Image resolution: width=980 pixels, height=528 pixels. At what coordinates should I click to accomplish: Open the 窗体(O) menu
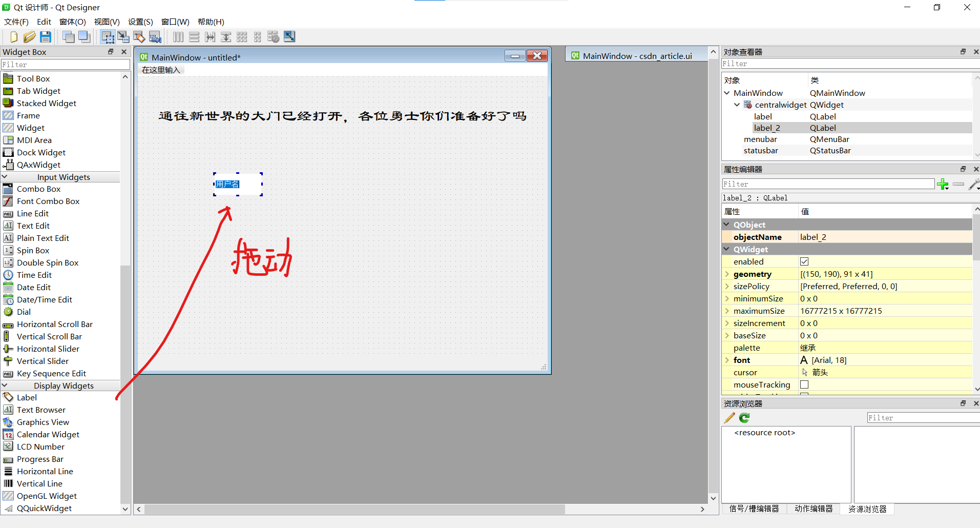click(x=72, y=22)
